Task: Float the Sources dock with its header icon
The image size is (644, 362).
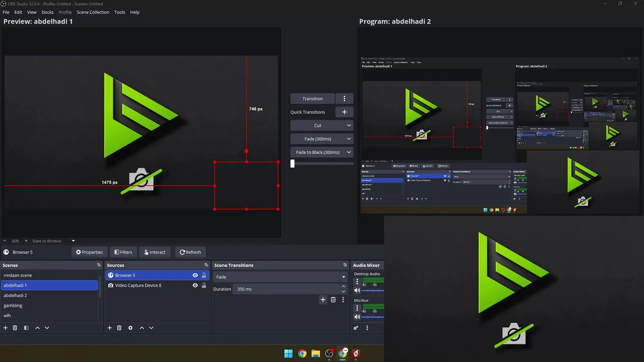Action: tap(206, 265)
